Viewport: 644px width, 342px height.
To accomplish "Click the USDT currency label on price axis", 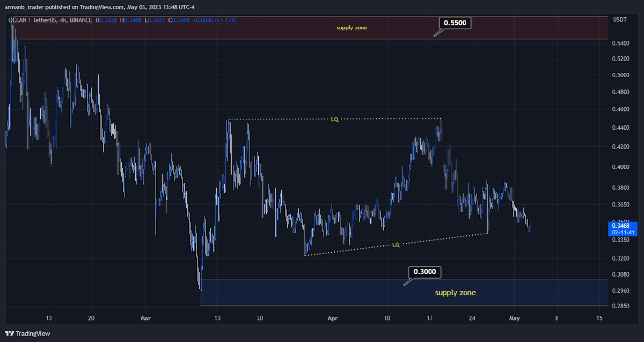I will (x=620, y=20).
